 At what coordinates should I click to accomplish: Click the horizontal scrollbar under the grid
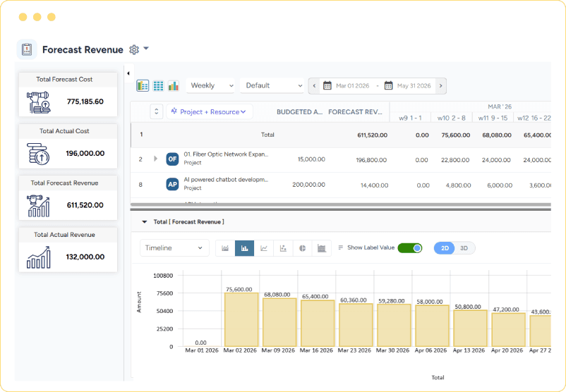point(340,204)
